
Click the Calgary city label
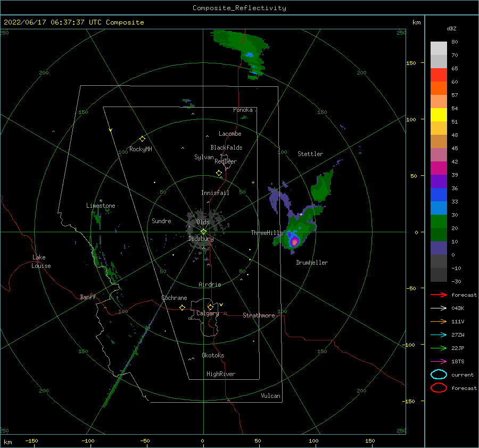coord(208,313)
